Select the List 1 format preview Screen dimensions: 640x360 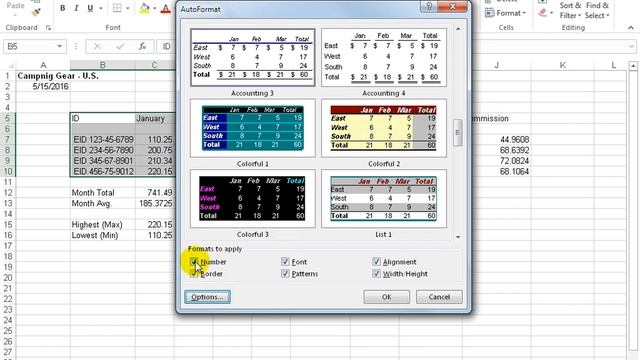tap(384, 199)
